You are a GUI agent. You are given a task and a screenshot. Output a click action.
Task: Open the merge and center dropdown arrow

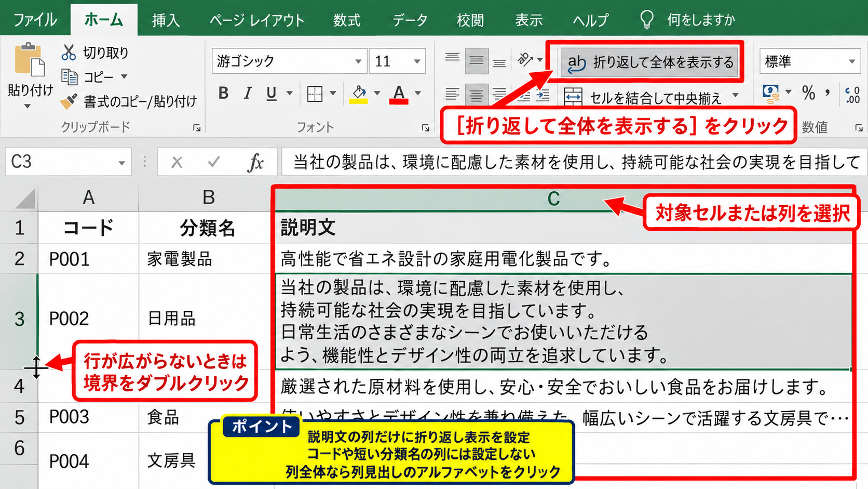point(735,95)
